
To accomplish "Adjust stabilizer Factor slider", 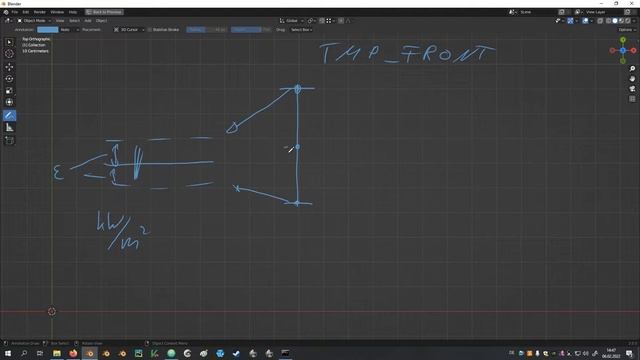I will pyautogui.click(x=251, y=30).
